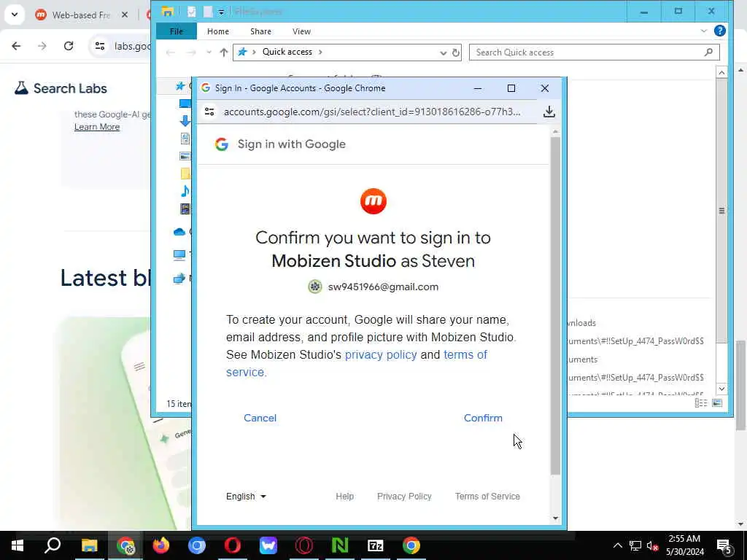Select the OneDrive cloud icon in File Explorer sidebar
Image resolution: width=747 pixels, height=560 pixels.
[x=179, y=232]
